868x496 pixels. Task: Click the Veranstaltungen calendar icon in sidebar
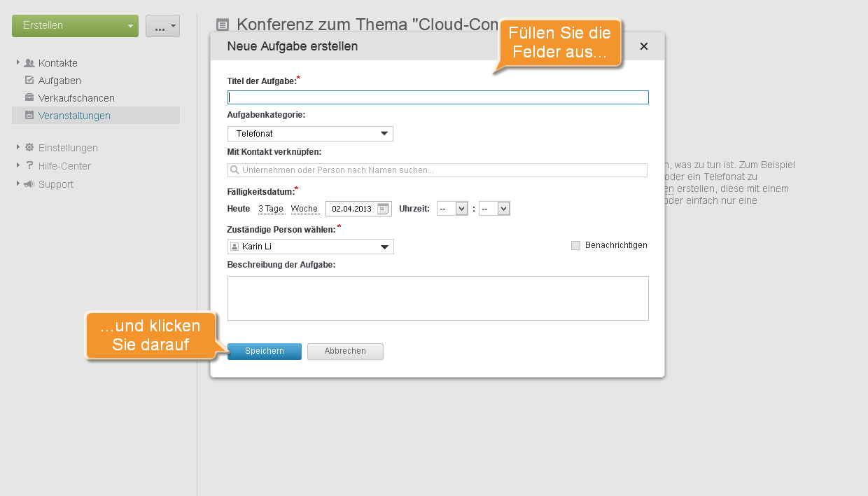(x=29, y=116)
